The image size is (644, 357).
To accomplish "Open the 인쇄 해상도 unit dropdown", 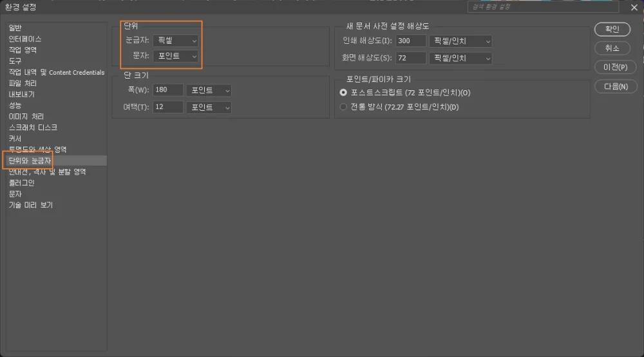I will tap(461, 41).
